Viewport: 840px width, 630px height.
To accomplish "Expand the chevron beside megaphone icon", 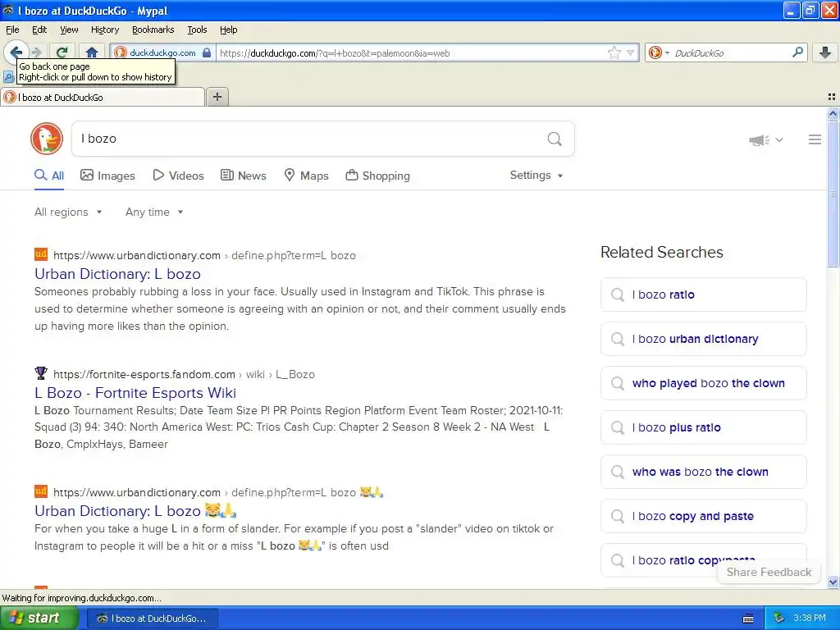I will (779, 139).
